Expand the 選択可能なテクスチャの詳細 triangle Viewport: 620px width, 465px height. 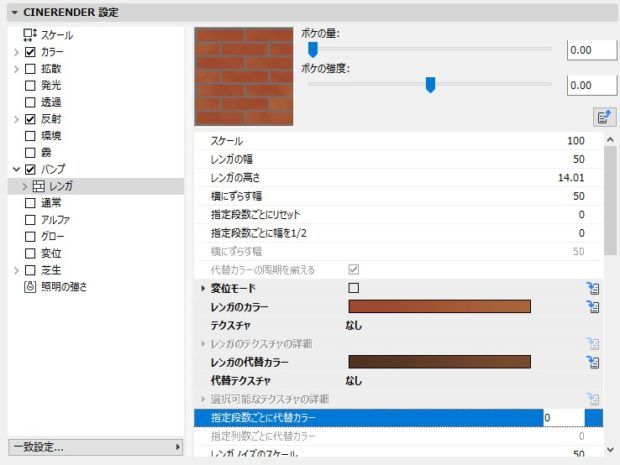coord(203,399)
